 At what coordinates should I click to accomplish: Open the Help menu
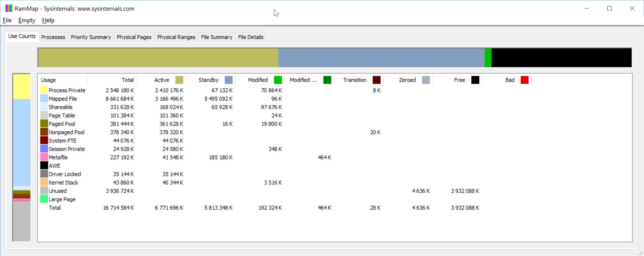[48, 20]
